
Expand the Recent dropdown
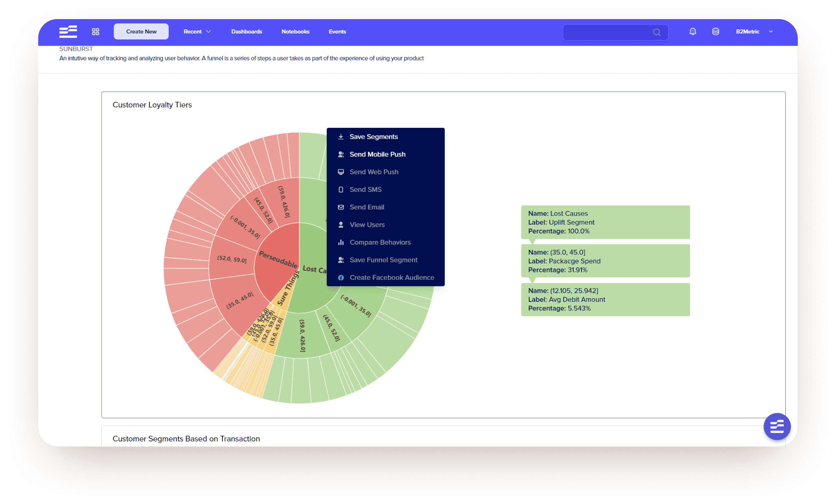point(197,31)
